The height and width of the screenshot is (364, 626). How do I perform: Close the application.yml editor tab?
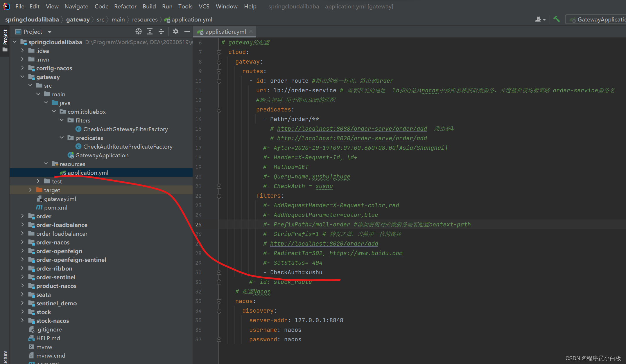coord(251,31)
